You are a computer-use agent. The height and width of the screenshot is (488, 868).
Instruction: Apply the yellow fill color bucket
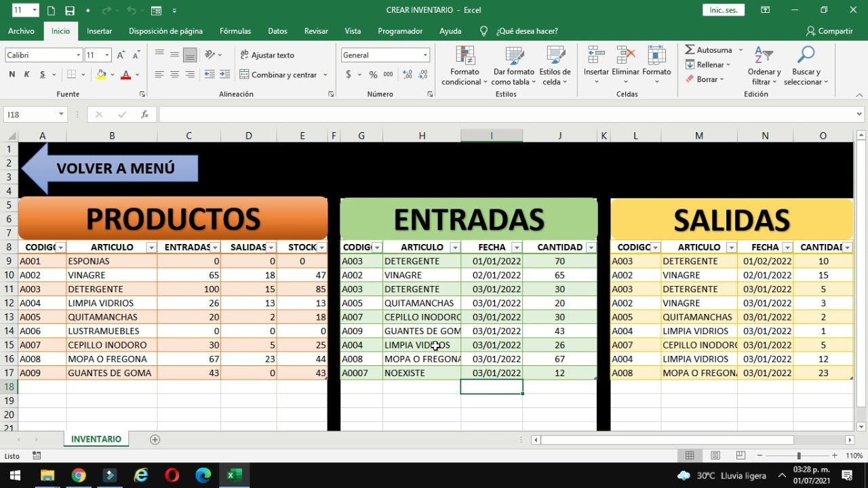(x=101, y=75)
